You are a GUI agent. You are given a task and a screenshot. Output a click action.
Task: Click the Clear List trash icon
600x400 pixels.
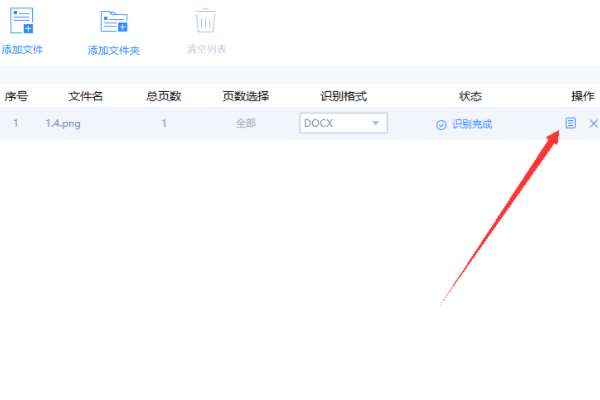pyautogui.click(x=205, y=21)
